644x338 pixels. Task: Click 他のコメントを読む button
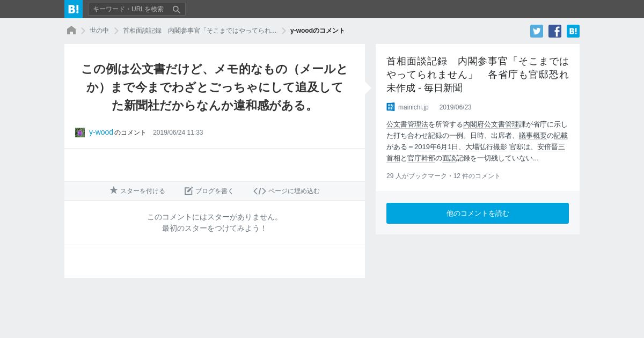[x=478, y=213]
